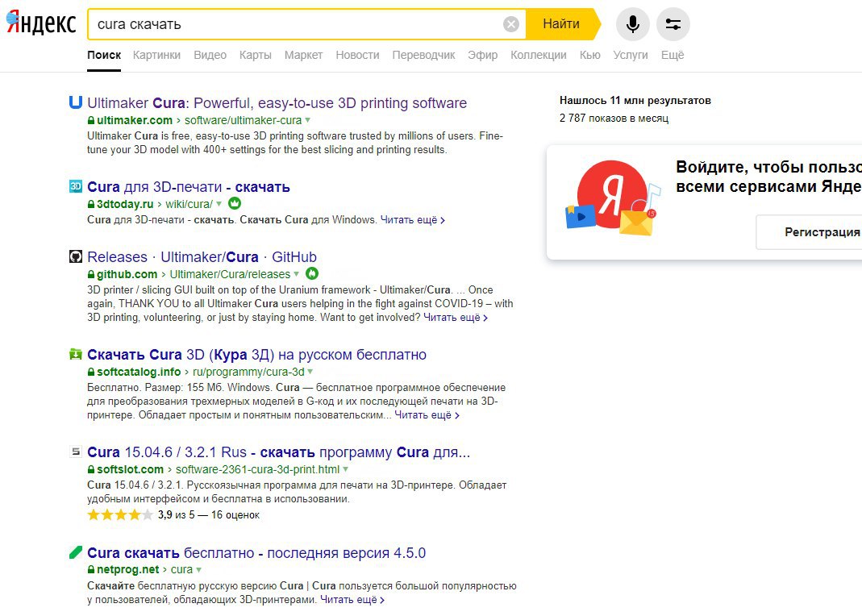Click the software-2361-cura-3d-print.html path link
The height and width of the screenshot is (616, 862).
click(x=257, y=470)
